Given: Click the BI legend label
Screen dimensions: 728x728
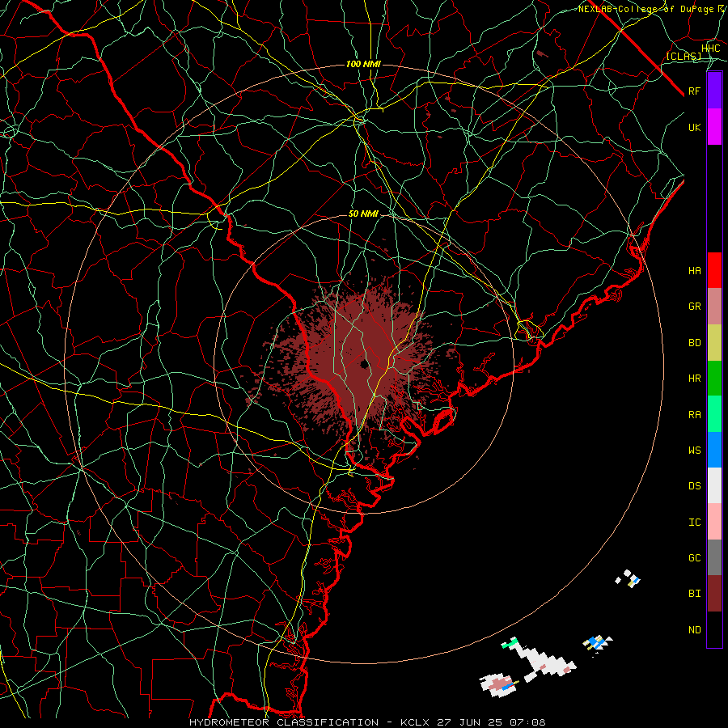Looking at the screenshot, I should click(694, 594).
